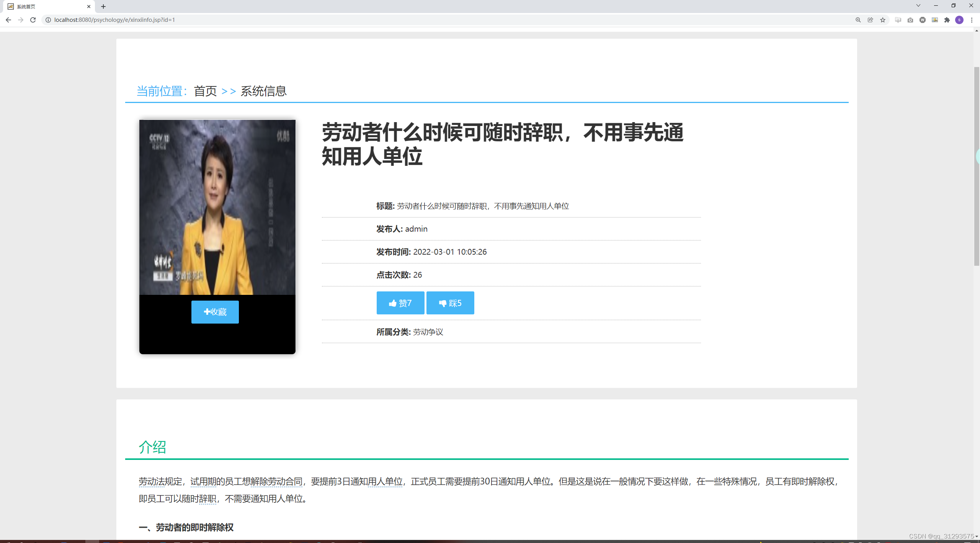Click the image downloader extension icon
Viewport: 980px width, 543px height.
coord(935,20)
